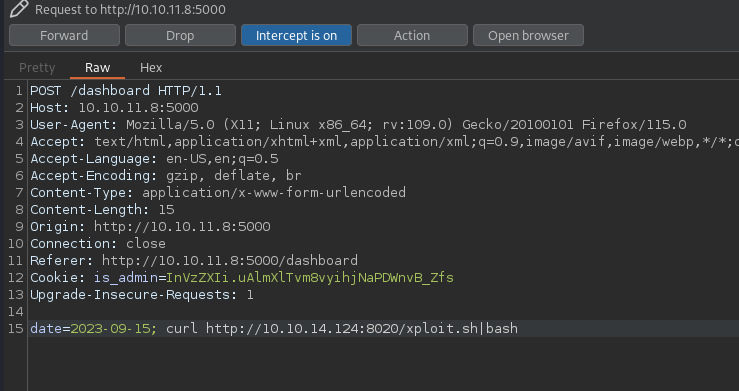The height and width of the screenshot is (391, 739).
Task: Select the Raw view tab
Action: tap(98, 67)
